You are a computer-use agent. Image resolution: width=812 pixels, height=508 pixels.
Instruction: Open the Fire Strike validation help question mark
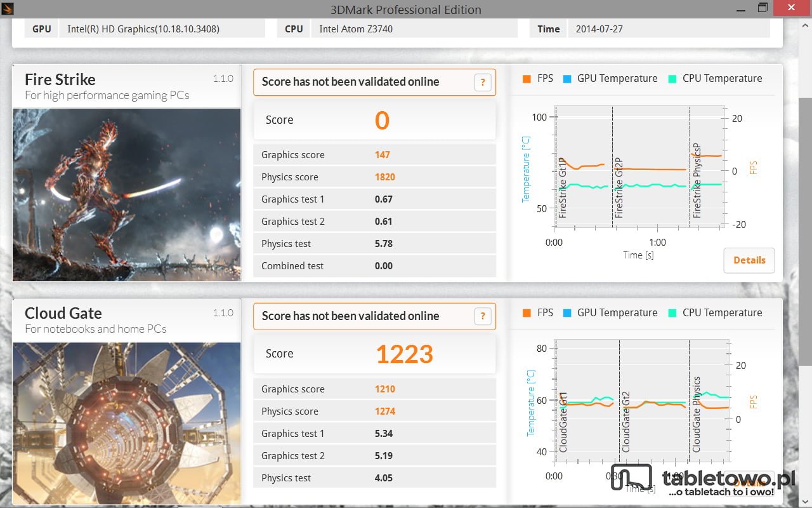[483, 82]
